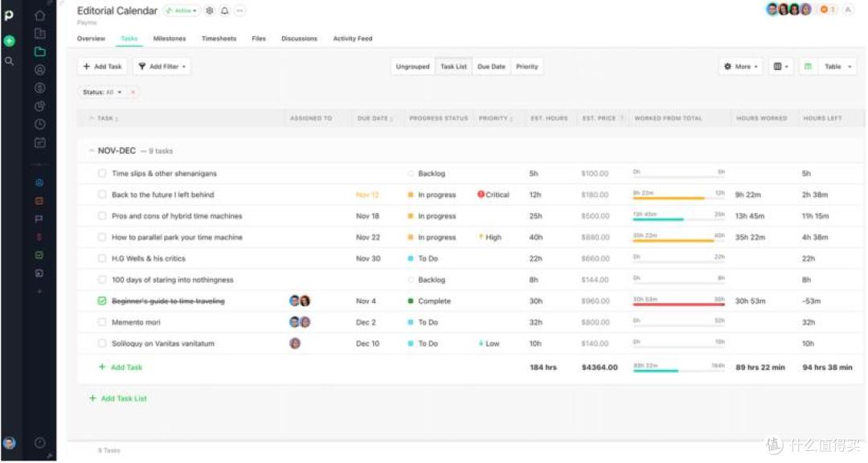Image resolution: width=868 pixels, height=463 pixels.
Task: Remove the Status filter with red x
Action: point(133,92)
